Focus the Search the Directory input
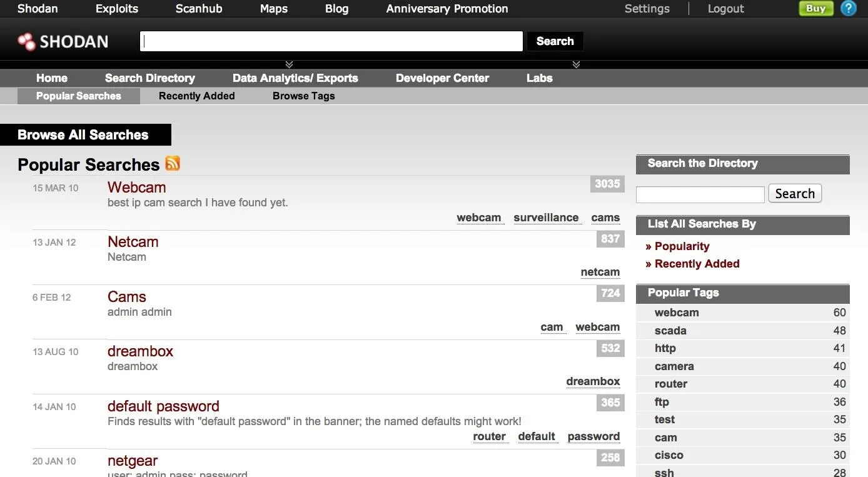The height and width of the screenshot is (477, 868). (x=700, y=194)
